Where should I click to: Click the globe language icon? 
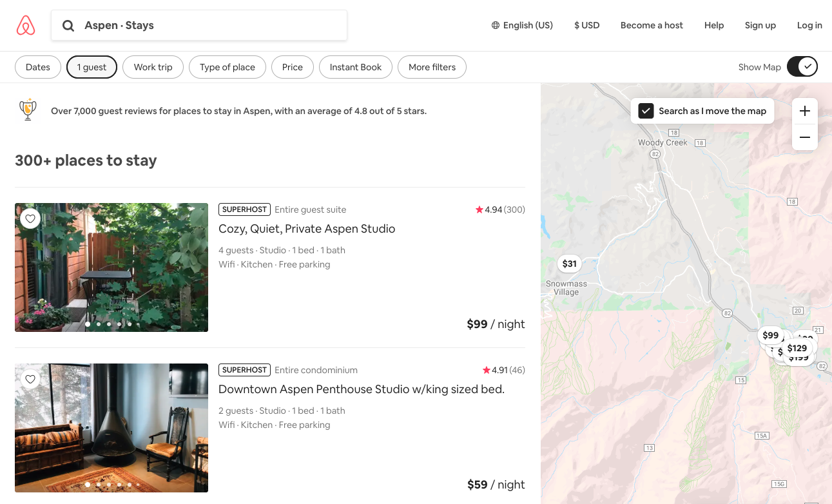click(495, 25)
